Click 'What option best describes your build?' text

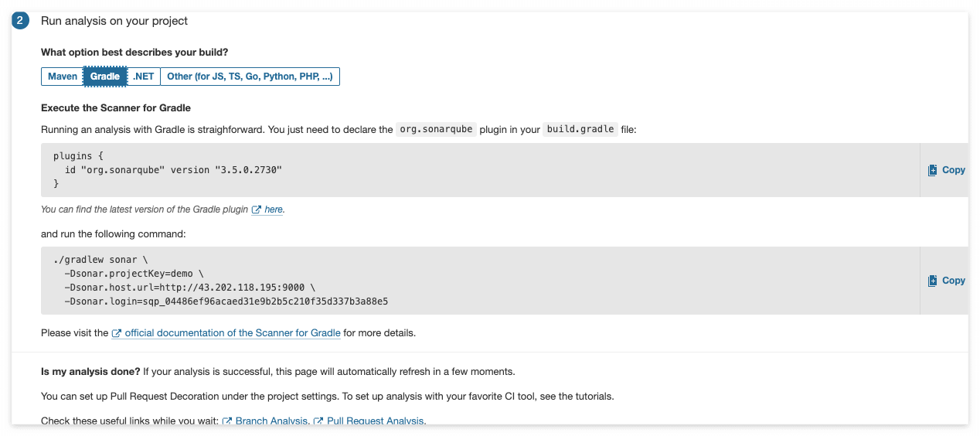[x=134, y=53]
